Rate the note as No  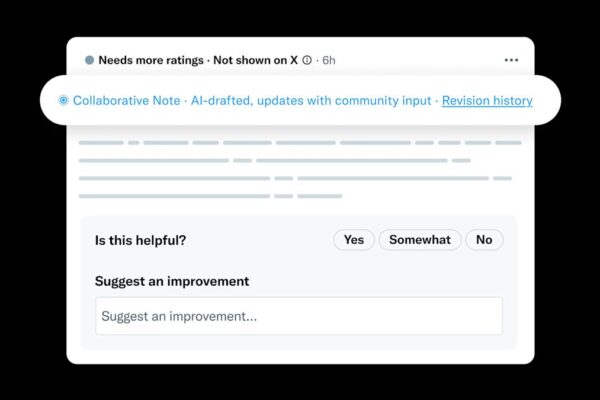coord(484,240)
